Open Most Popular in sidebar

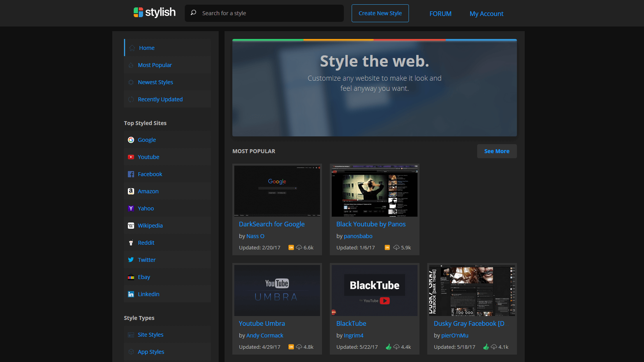click(168, 65)
